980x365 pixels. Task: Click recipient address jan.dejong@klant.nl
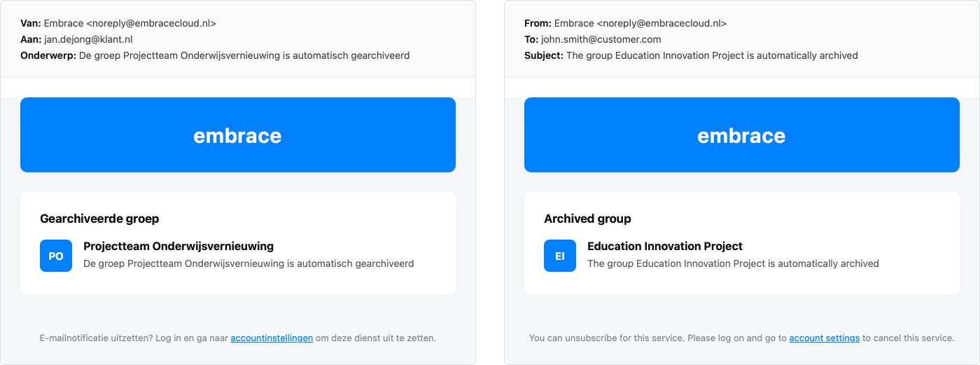[88, 39]
